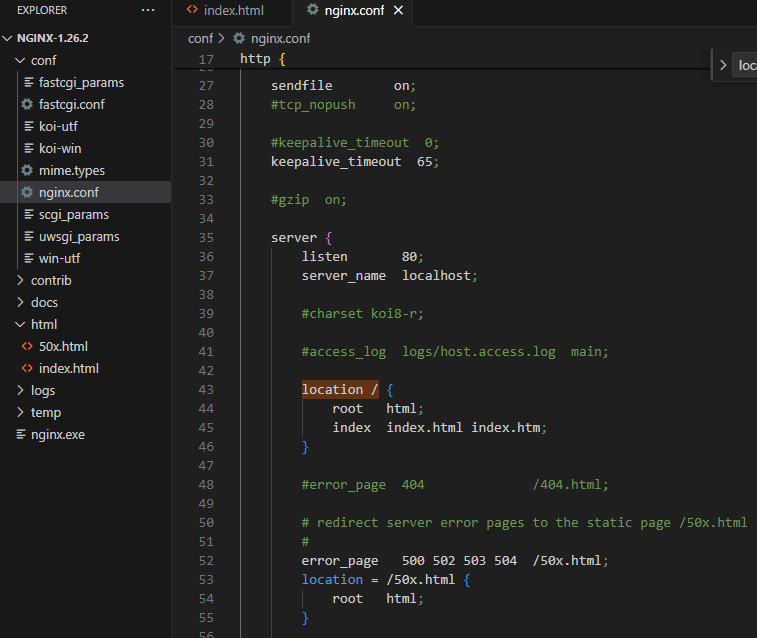Click the 50x.html orange code icon
Image resolution: width=757 pixels, height=638 pixels.
(x=28, y=347)
